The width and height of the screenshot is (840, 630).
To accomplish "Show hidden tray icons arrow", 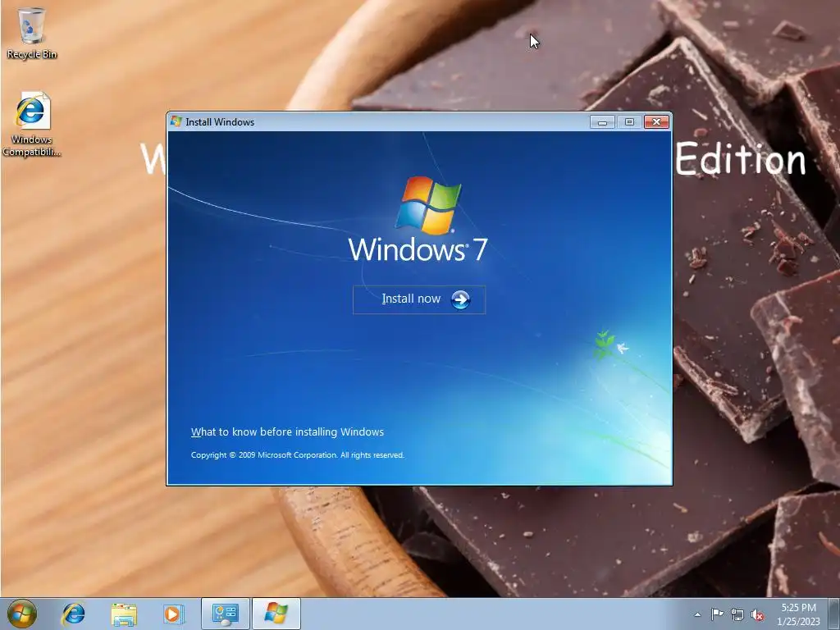I will [x=697, y=614].
